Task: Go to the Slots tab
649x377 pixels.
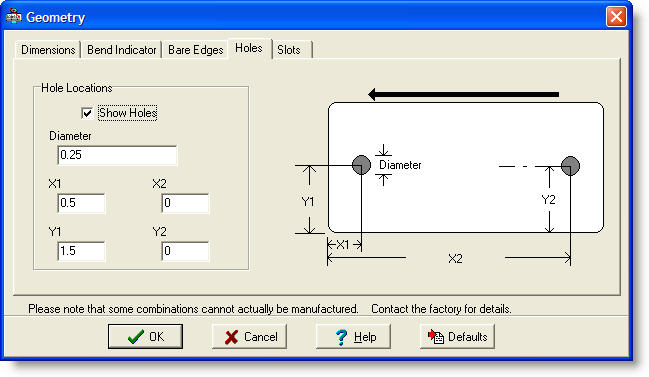Action: 289,50
